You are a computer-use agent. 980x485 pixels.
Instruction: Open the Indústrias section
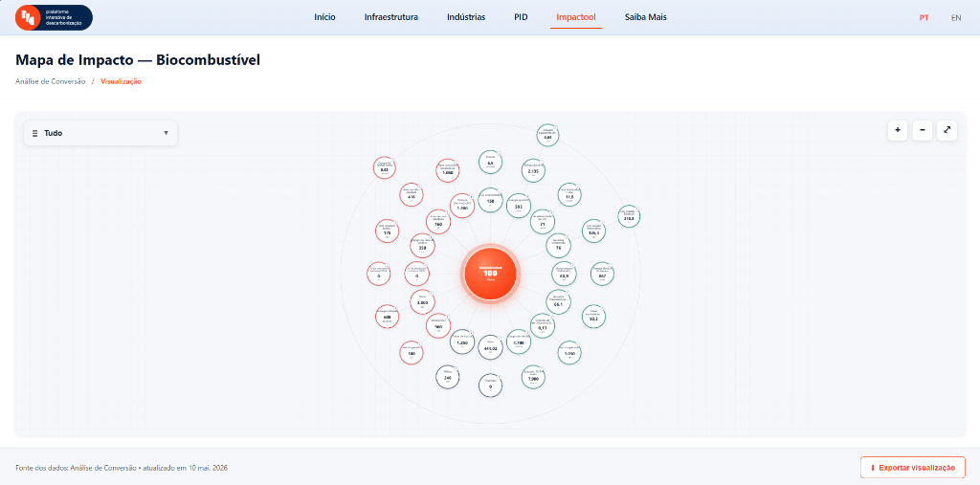466,17
